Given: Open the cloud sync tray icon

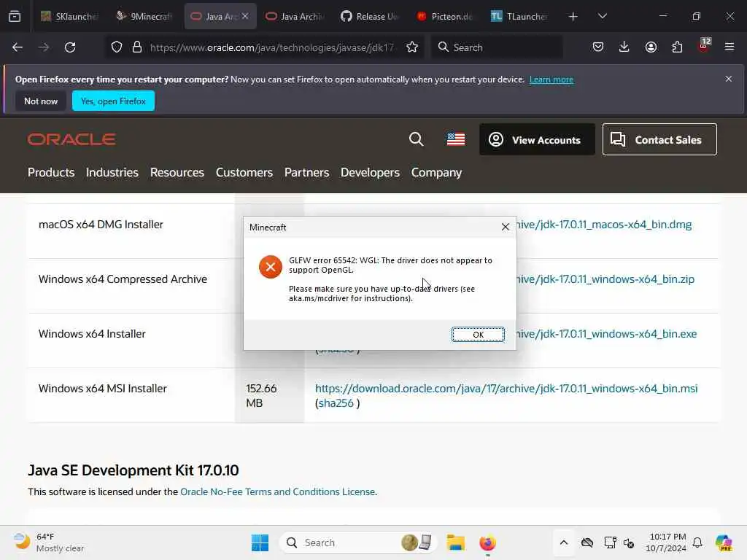Looking at the screenshot, I should tap(587, 542).
